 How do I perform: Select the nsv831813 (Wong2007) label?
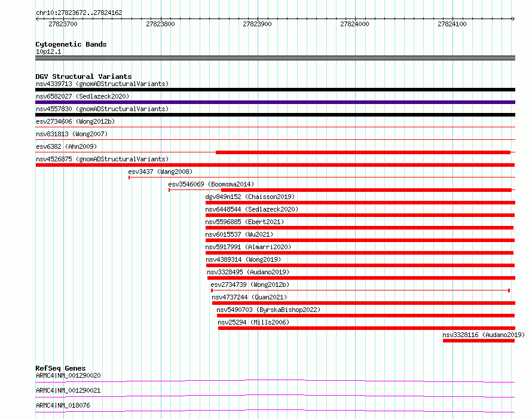[x=72, y=134]
